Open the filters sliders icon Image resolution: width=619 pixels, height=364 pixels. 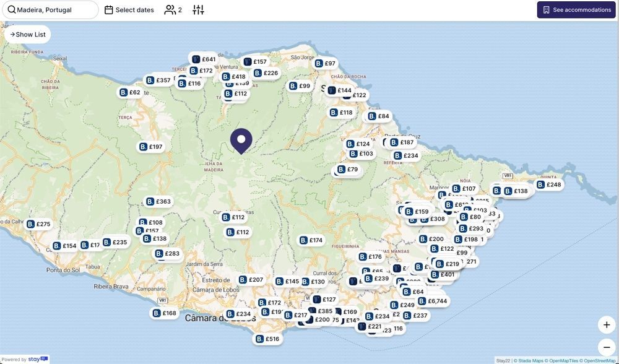198,10
